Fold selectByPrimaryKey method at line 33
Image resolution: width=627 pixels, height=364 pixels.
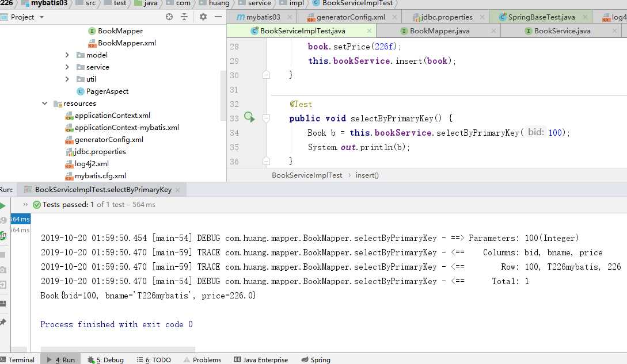pos(266,118)
